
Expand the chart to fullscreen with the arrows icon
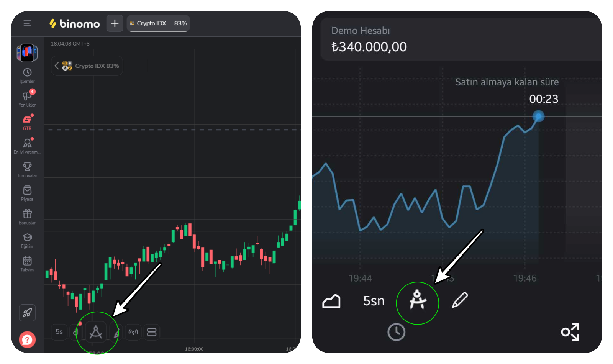point(571,332)
